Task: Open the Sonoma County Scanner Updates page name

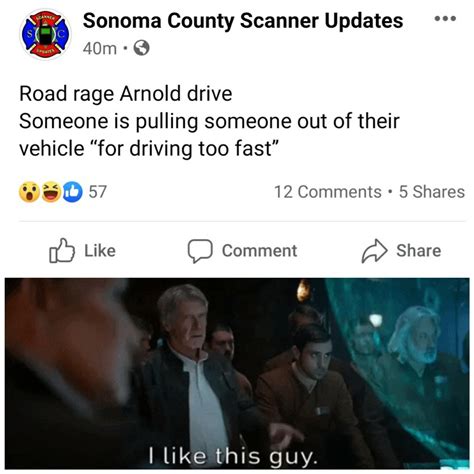Action: click(243, 21)
